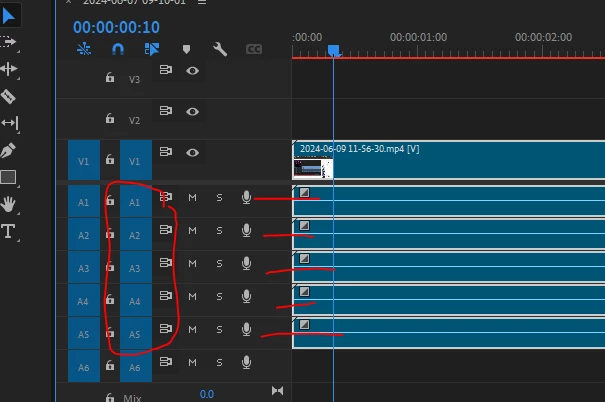Toggle A3 track targeting button

[136, 268]
